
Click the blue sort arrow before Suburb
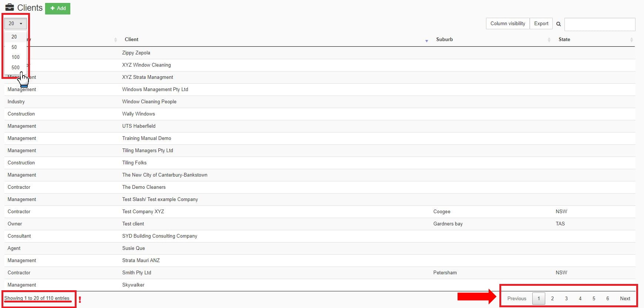[x=426, y=41]
